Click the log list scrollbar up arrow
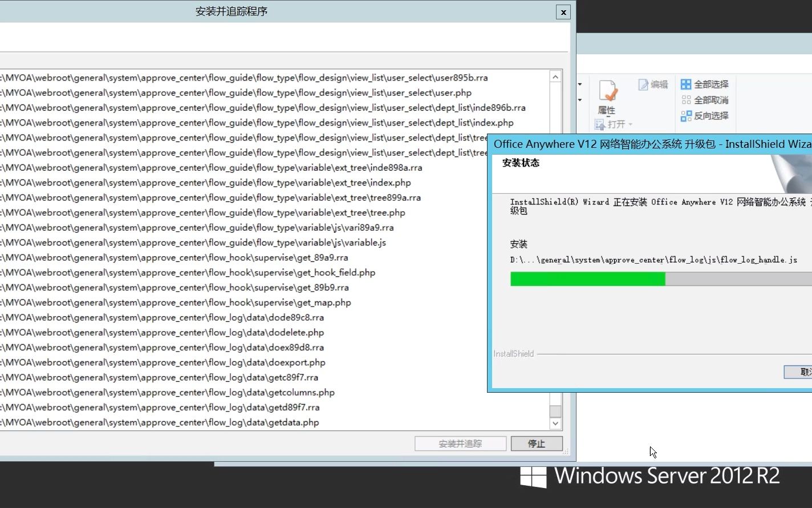The image size is (812, 508). [x=555, y=76]
